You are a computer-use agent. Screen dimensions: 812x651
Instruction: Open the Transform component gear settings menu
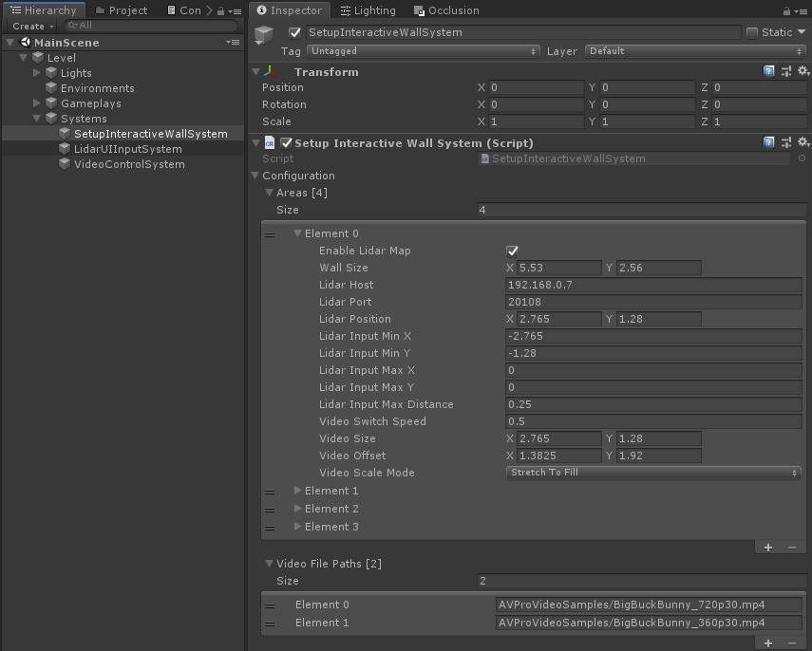tap(803, 72)
